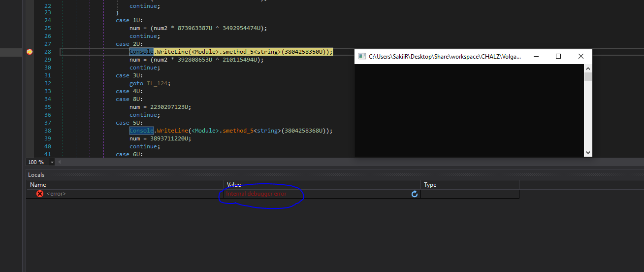The image size is (644, 272).
Task: Click 'case 8U:' on line 34
Action: pos(129,99)
